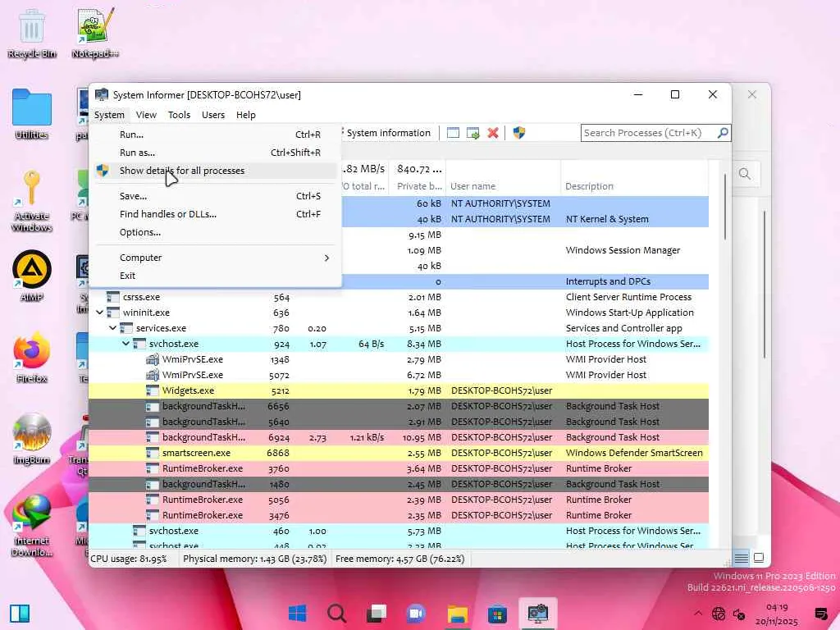
Task: Collapse the svchost.exe 924 tree node
Action: [x=126, y=343]
